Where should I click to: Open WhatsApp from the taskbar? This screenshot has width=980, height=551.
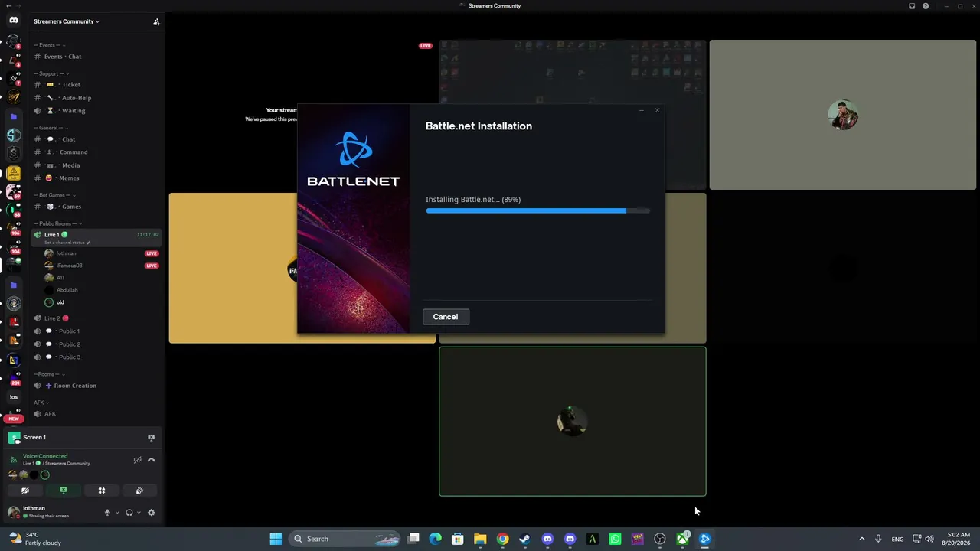(x=615, y=539)
